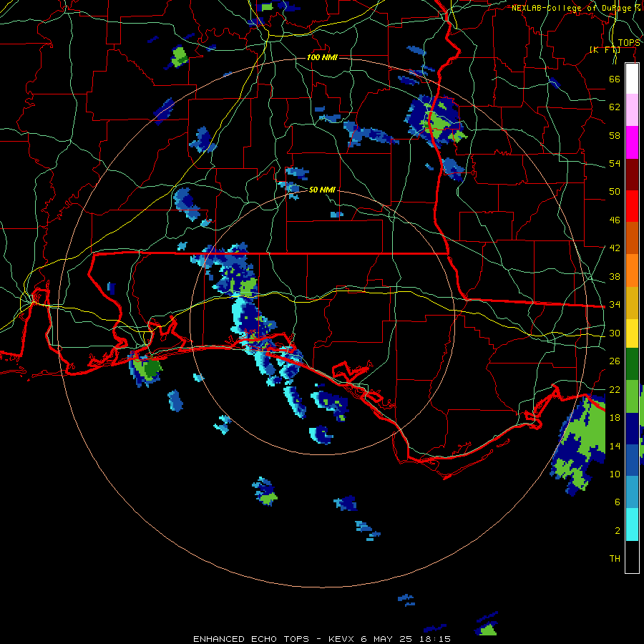Image resolution: width=644 pixels, height=644 pixels.
Task: Click the "KEVX" station identifier
Action: coord(342,639)
